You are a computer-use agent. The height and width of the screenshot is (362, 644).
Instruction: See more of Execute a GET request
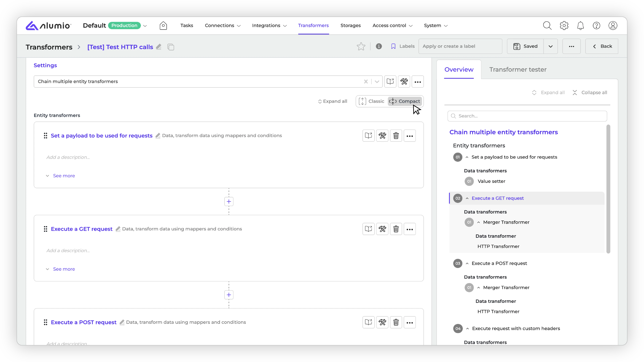tap(60, 269)
